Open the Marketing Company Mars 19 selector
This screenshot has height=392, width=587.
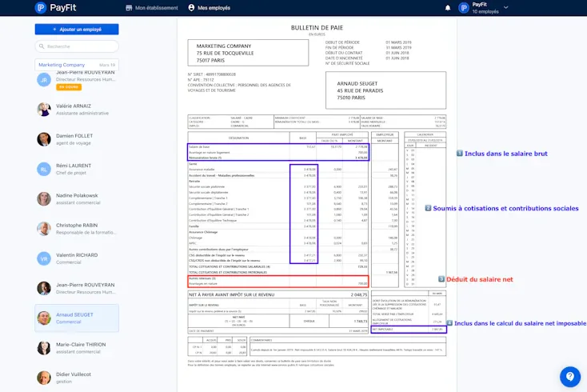click(x=77, y=65)
